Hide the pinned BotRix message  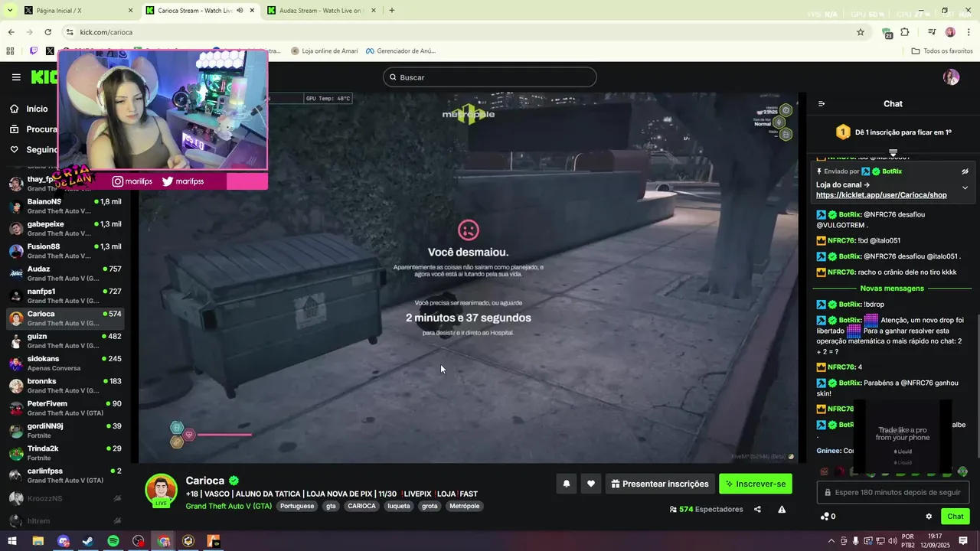point(965,171)
